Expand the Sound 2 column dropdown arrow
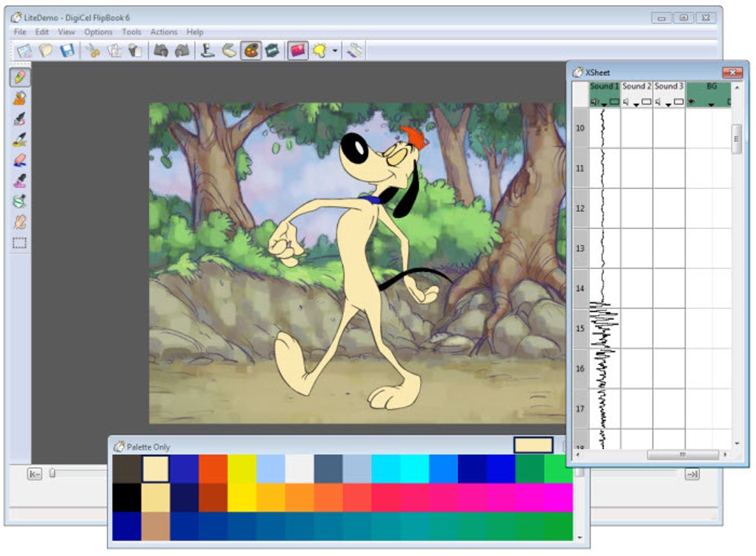Image resolution: width=756 pixels, height=556 pixels. (637, 105)
